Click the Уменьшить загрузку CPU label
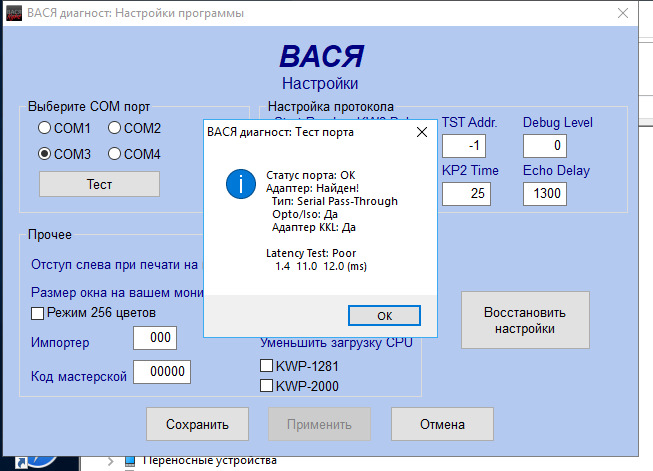 (336, 343)
